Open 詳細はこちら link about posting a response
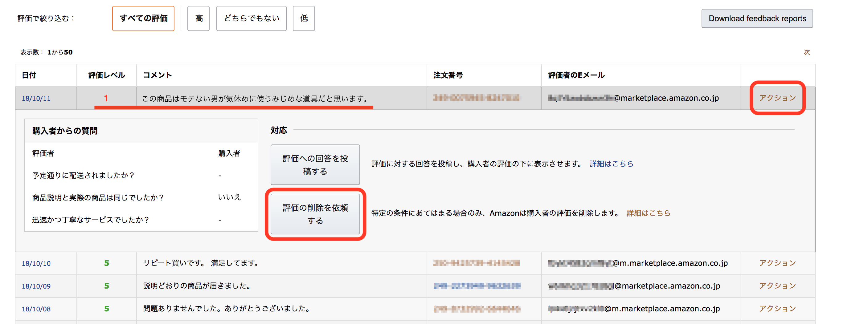The width and height of the screenshot is (868, 324). pos(611,164)
